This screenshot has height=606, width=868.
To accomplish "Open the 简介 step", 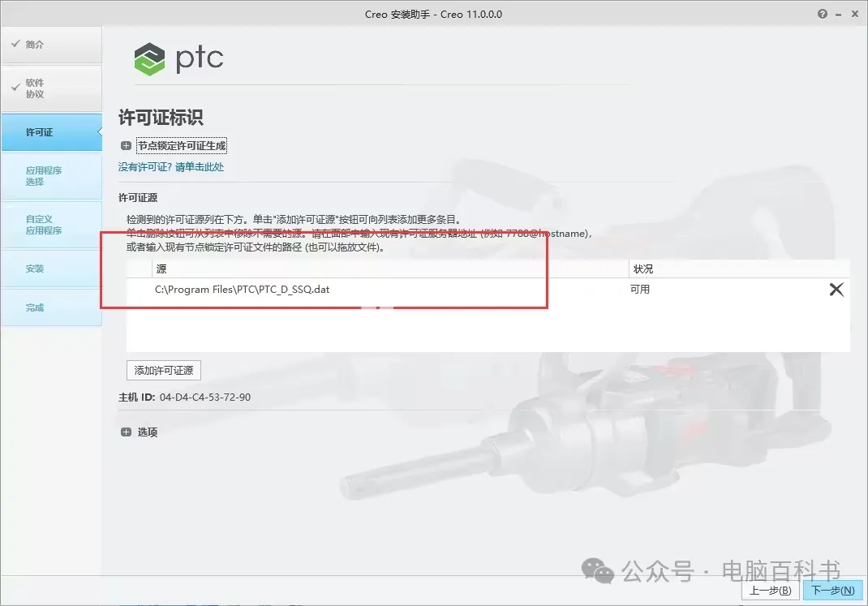I will click(x=51, y=45).
